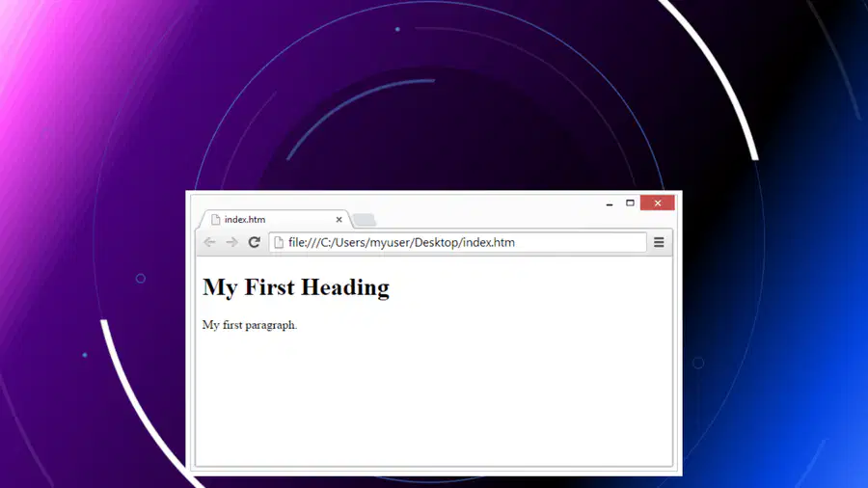Click the "My First Heading" heading
Image resolution: width=868 pixels, height=488 pixels.
pos(296,287)
